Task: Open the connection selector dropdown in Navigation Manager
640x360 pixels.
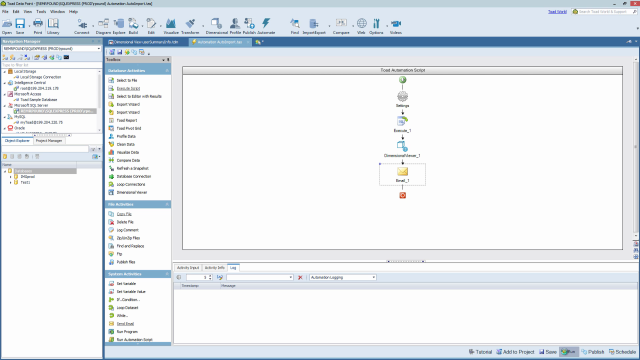Action: coord(98,49)
